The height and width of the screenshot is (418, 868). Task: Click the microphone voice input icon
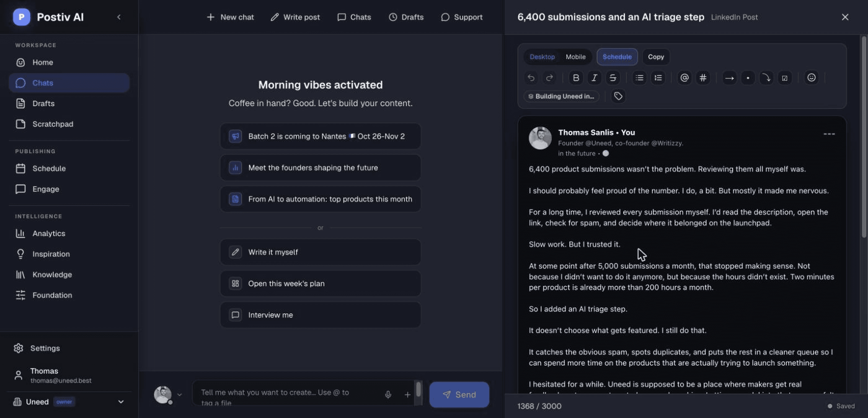coord(388,395)
